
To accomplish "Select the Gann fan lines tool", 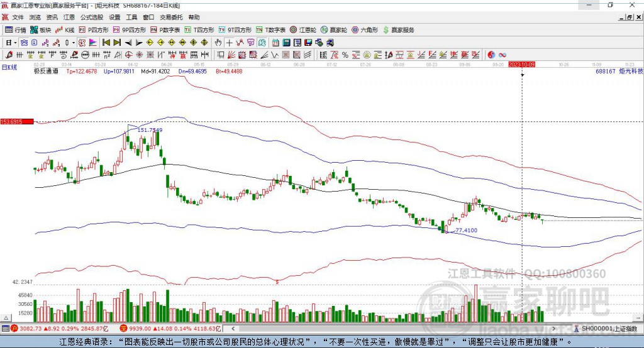I will pyautogui.click(x=231, y=55).
